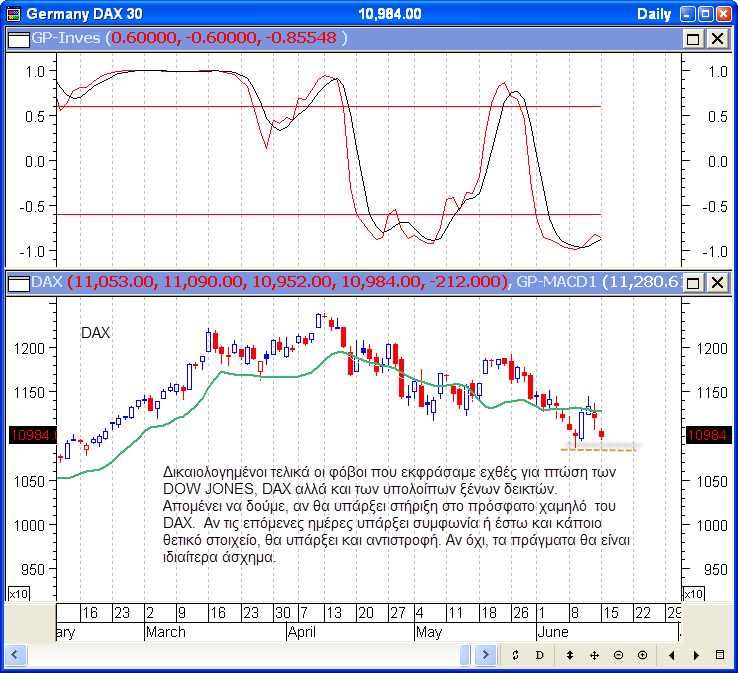
Task: Step chart left with black triangle
Action: 672,655
